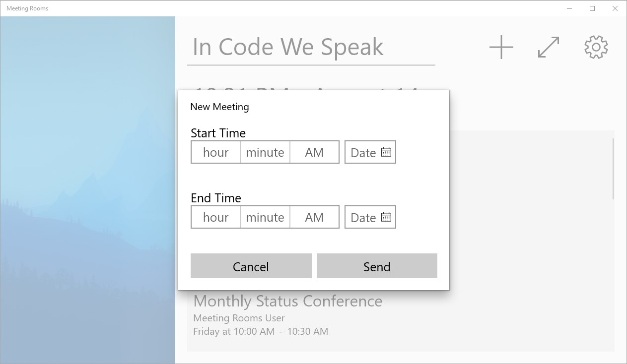Click the End Time Date picker field
The width and height of the screenshot is (627, 364).
tap(370, 217)
